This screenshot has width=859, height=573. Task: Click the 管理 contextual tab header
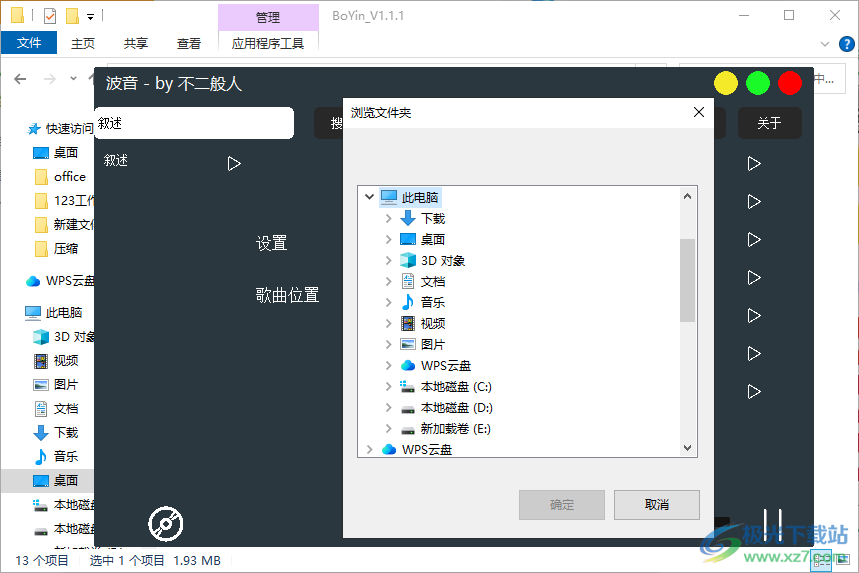point(268,18)
